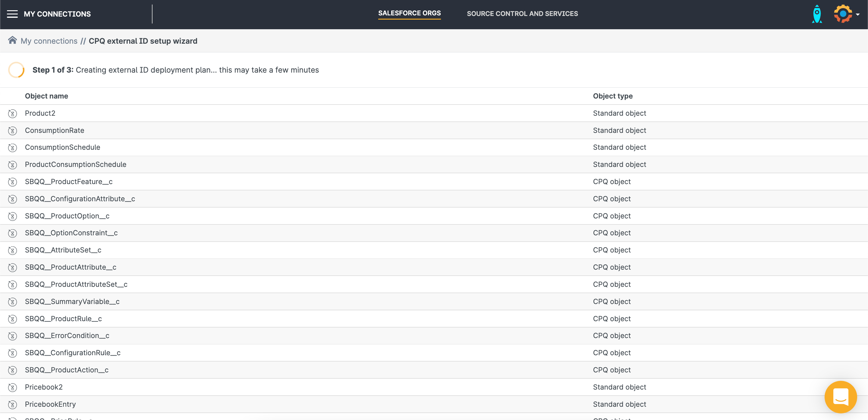Toggle visibility for SBQQQ__ProductAction__c object
Viewport: 868px width, 420px height.
coord(13,370)
